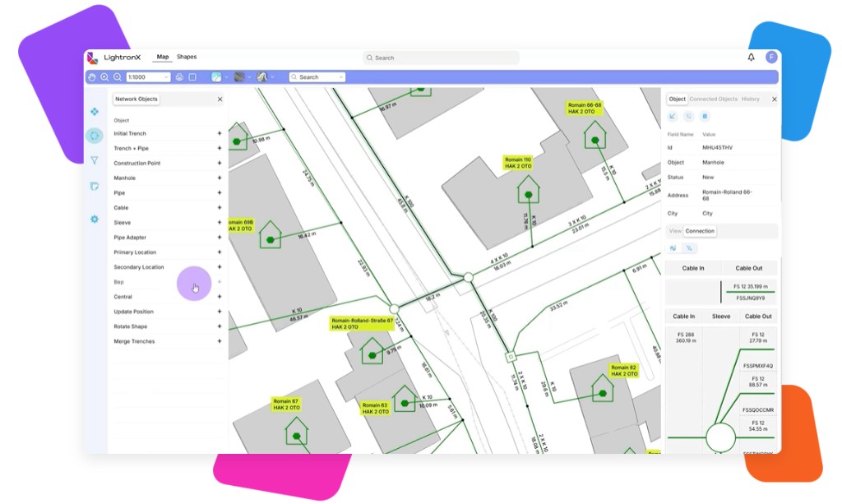Add Trench + Pipe with plus
Screen dimensions: 842x504
click(219, 148)
